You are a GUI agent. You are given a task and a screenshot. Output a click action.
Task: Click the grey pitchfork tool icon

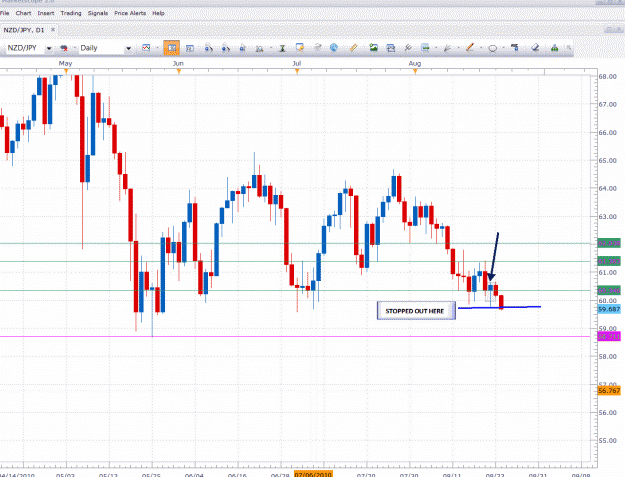(408, 48)
